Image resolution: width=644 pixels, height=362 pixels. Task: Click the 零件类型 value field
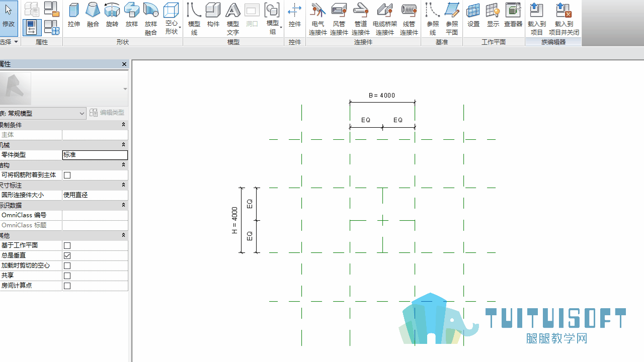coord(95,155)
